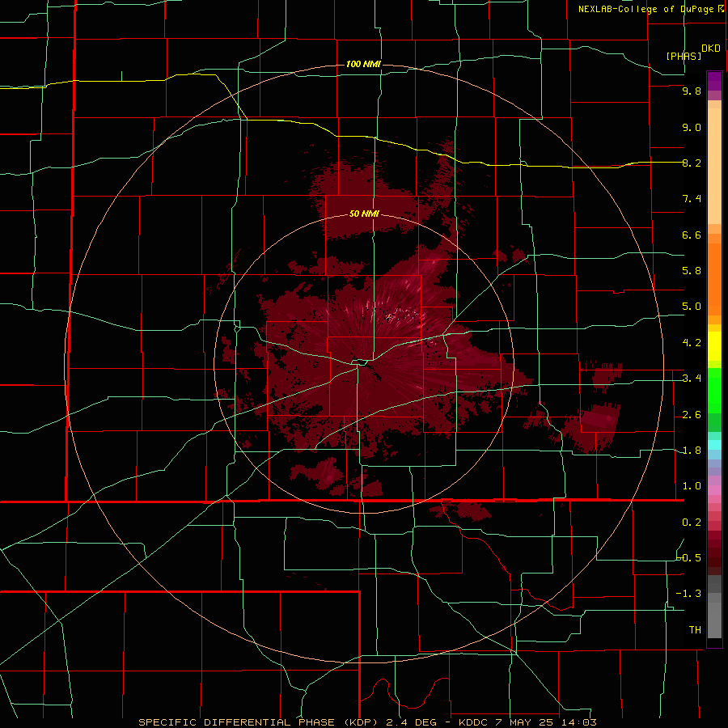
Task: Click the 6.6 scale value
Action: [x=692, y=235]
